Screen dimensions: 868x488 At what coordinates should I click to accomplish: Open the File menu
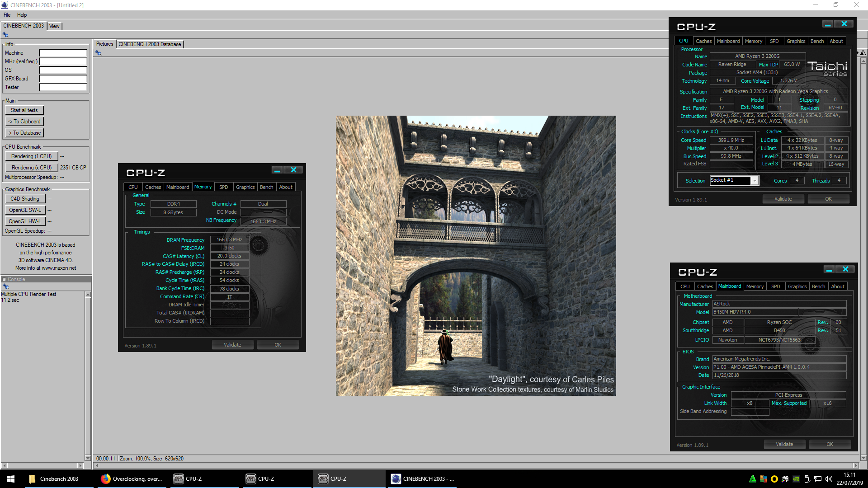(7, 15)
